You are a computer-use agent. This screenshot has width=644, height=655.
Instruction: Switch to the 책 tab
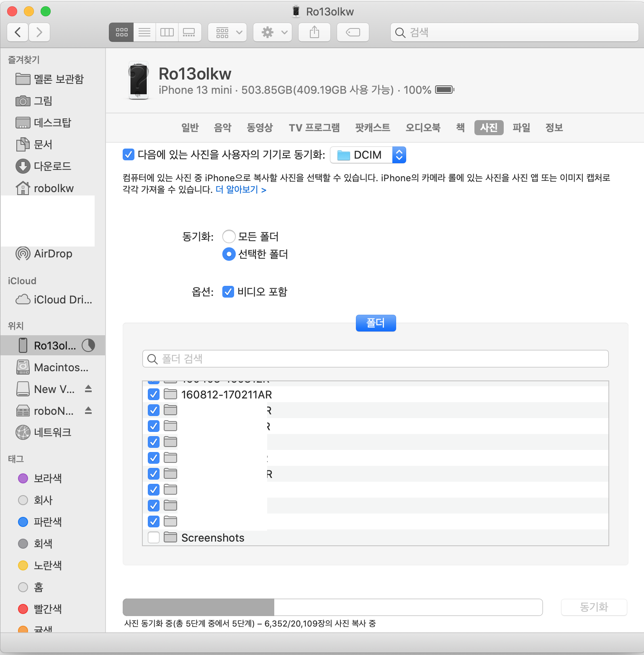click(x=461, y=128)
